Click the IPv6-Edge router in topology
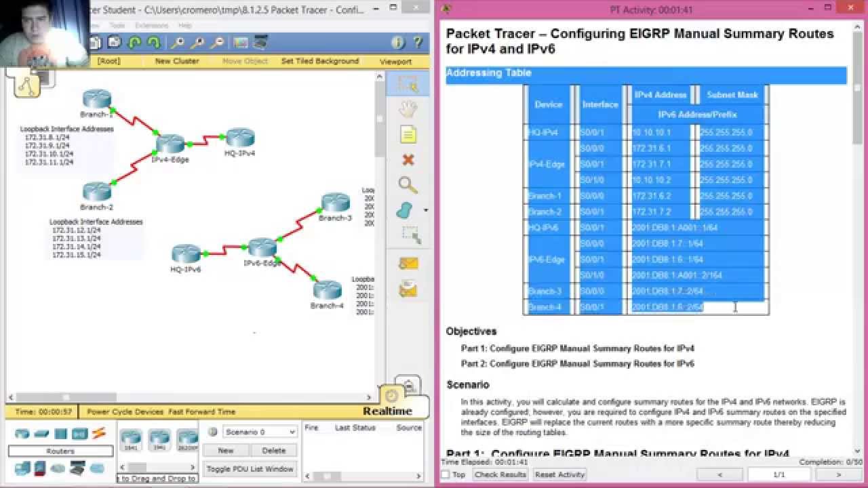 click(x=262, y=247)
